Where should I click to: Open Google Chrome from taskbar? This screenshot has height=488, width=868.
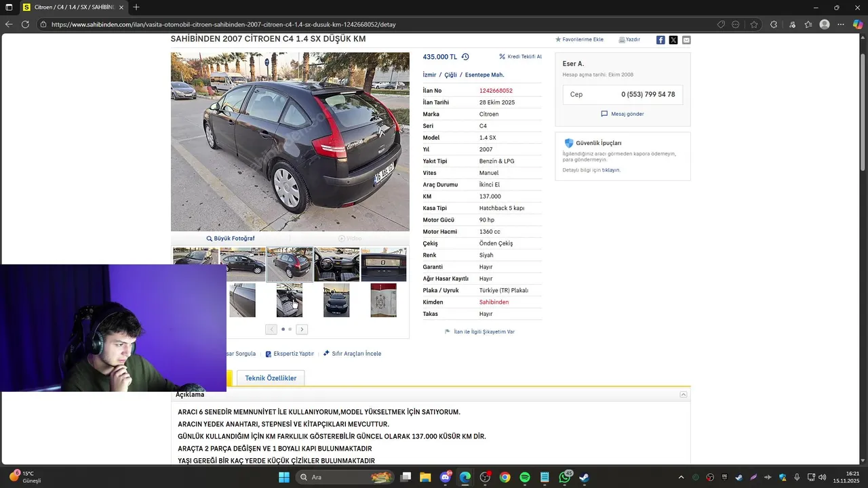point(505,477)
